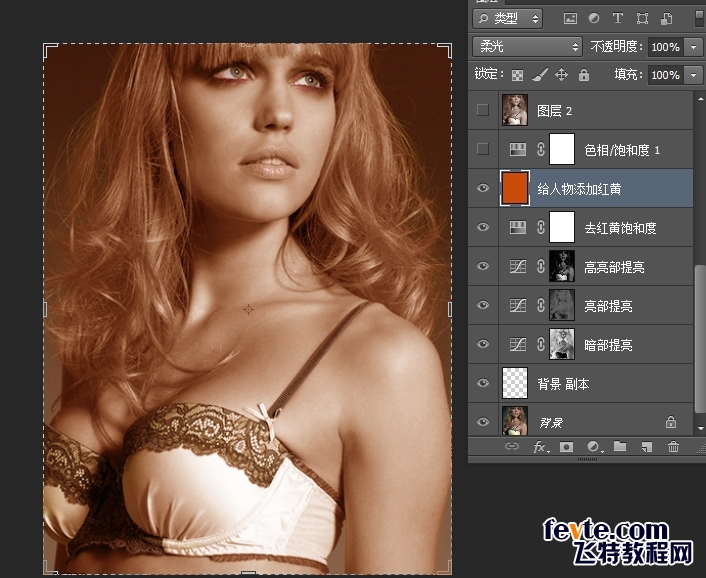Click curves icon of 高亮部提高 layer
The height and width of the screenshot is (578, 706).
point(518,266)
